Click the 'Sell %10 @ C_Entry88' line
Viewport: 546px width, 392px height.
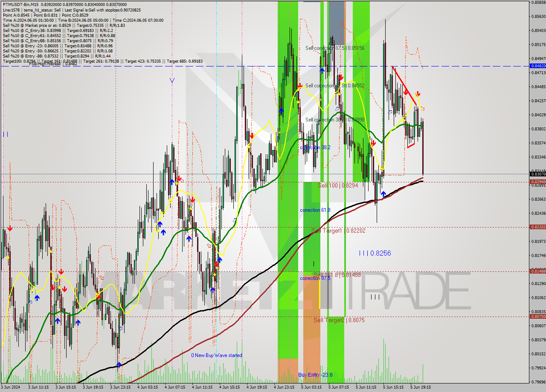point(58,40)
